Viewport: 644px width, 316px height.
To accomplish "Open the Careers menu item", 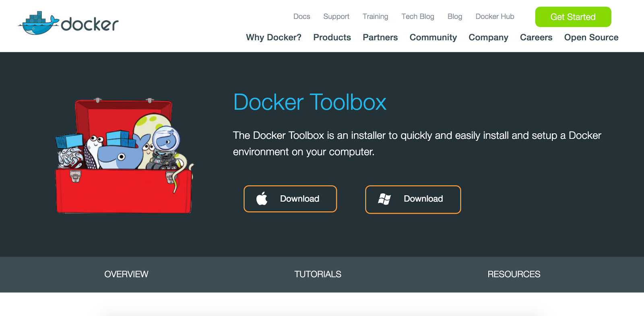I will click(536, 37).
